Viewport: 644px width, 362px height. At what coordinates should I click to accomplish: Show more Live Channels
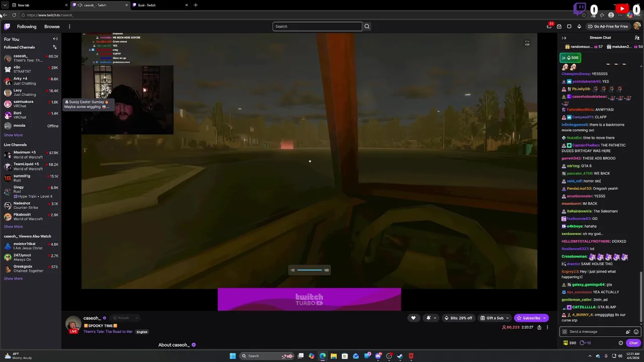(x=13, y=226)
